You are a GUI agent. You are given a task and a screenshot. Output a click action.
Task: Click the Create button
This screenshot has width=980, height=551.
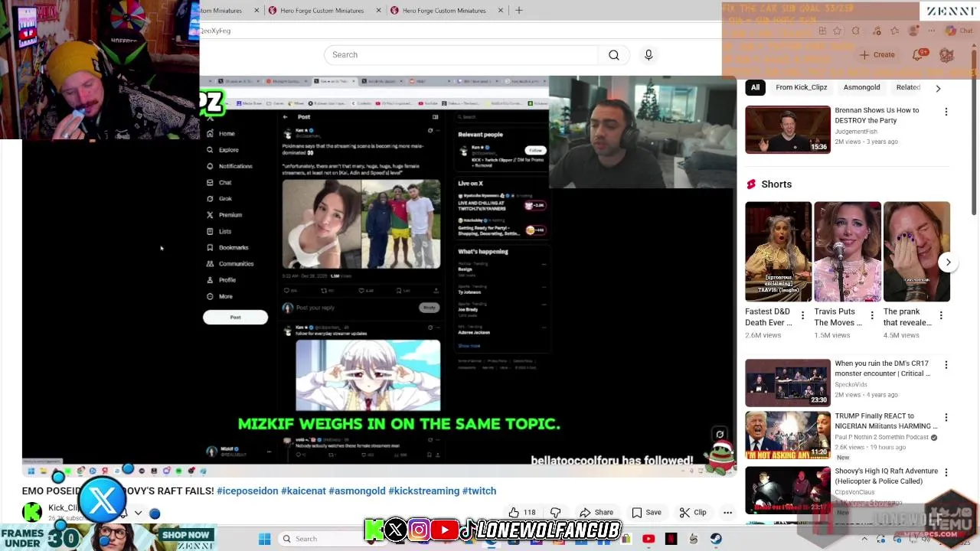pos(877,55)
